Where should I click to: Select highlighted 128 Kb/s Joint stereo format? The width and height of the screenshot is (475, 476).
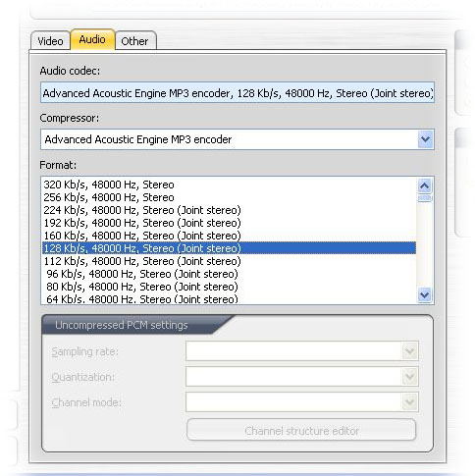tap(229, 248)
